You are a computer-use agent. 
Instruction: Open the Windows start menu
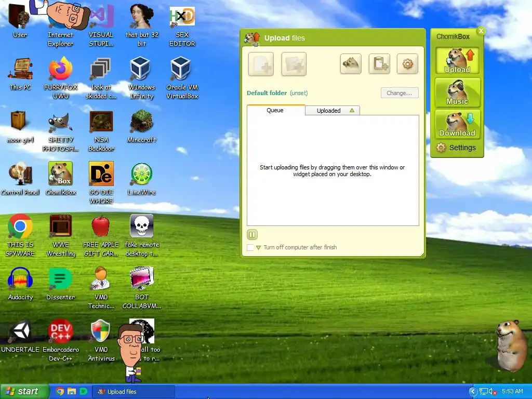(24, 392)
